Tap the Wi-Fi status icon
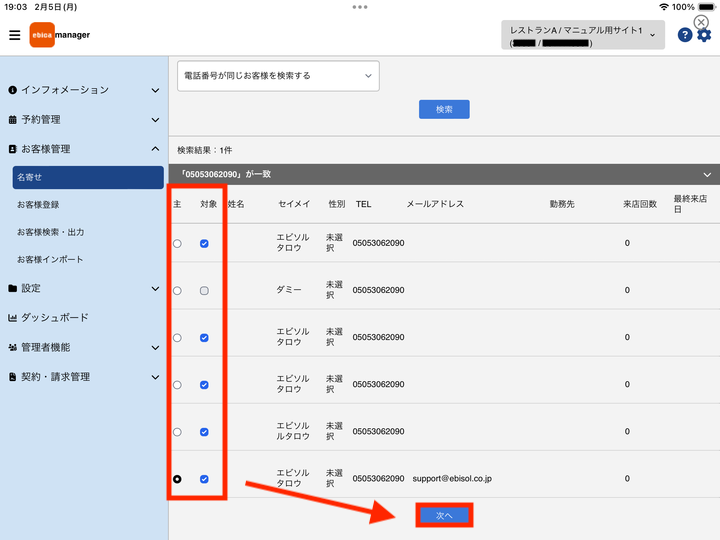This screenshot has height=540, width=720. 664,7
